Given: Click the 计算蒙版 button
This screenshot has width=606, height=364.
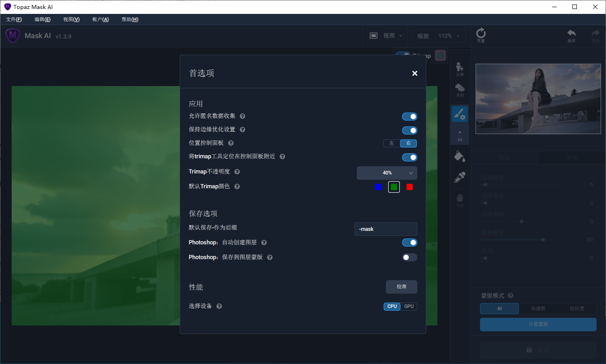Looking at the screenshot, I should tap(538, 324).
